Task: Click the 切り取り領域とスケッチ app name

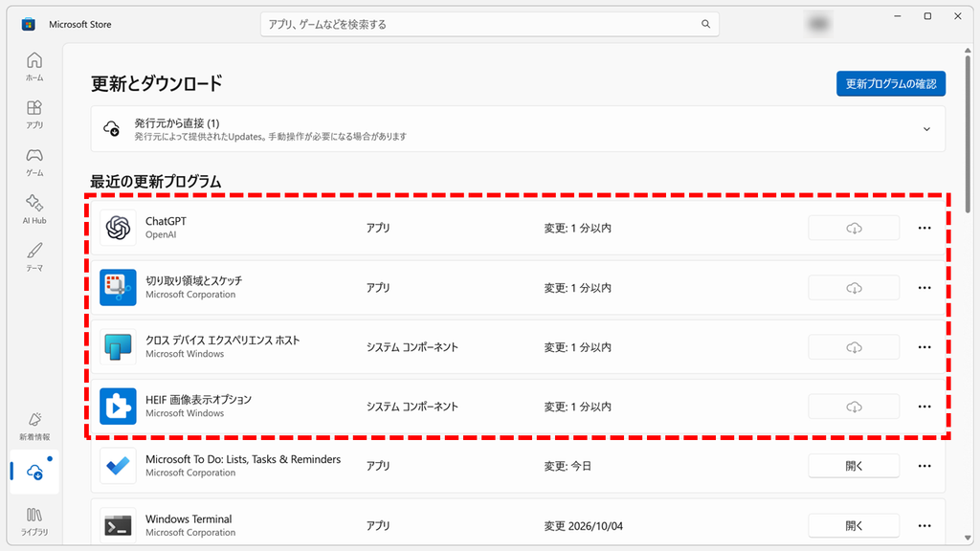Action: click(193, 280)
